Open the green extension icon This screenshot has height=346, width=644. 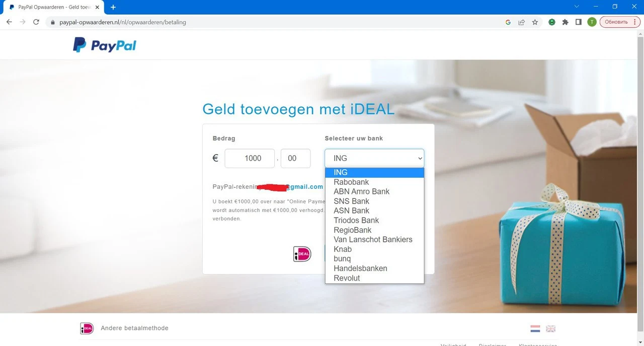click(552, 22)
